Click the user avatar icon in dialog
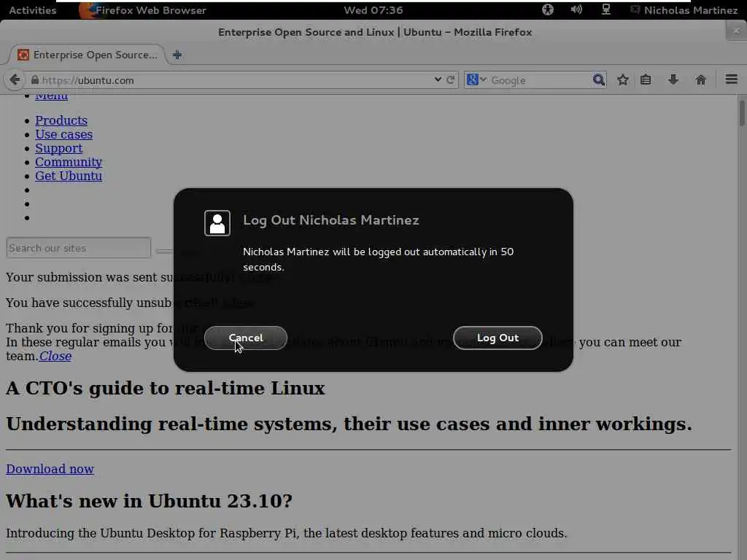747x560 pixels. pos(217,223)
